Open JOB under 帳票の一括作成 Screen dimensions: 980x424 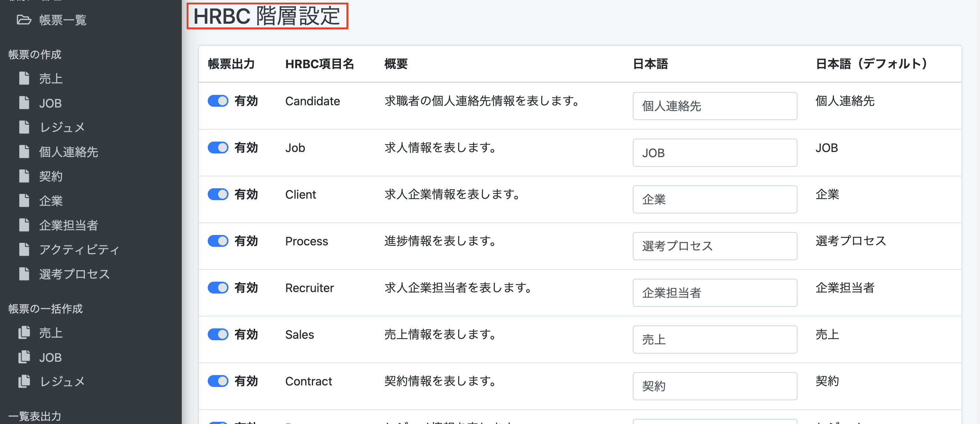(x=50, y=357)
